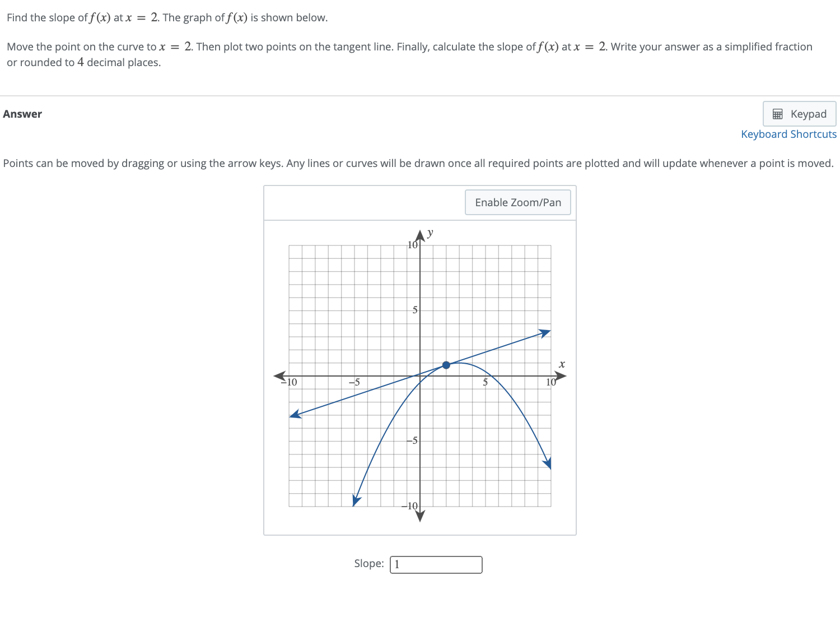Screen dimensions: 840x622
Task: Open the Keyboard Shortcuts reference
Action: click(788, 134)
